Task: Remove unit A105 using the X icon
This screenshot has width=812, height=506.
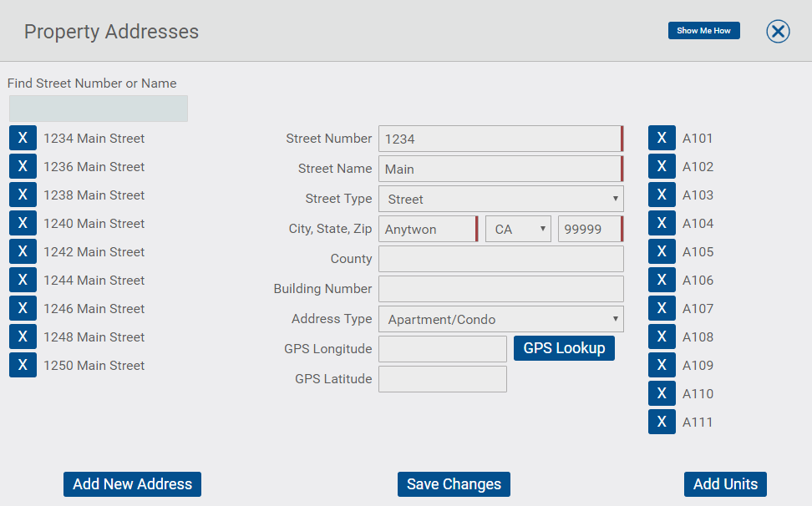Action: pyautogui.click(x=662, y=251)
